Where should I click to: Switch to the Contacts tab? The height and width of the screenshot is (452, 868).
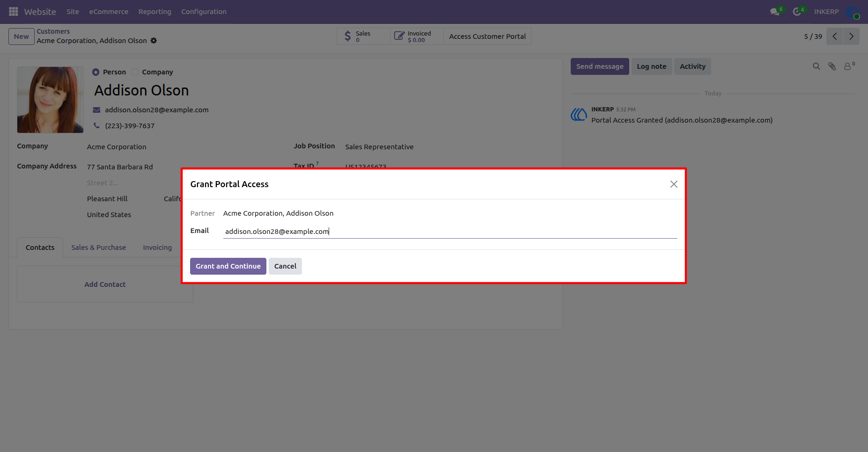(x=40, y=248)
